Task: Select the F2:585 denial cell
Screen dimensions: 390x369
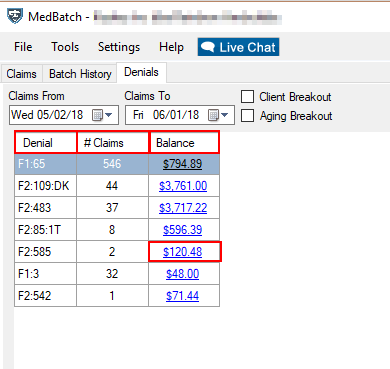Action: 46,252
